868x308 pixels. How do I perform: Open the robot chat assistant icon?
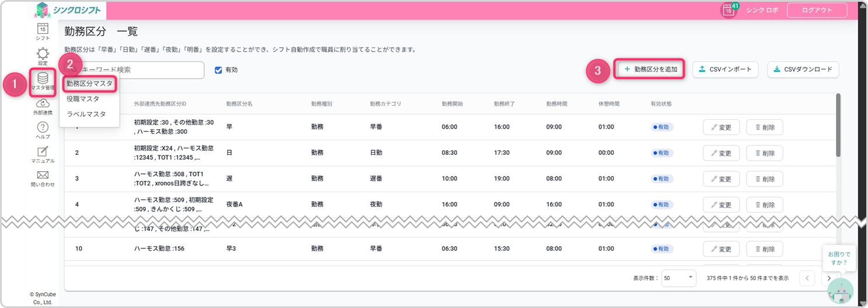coord(839,290)
